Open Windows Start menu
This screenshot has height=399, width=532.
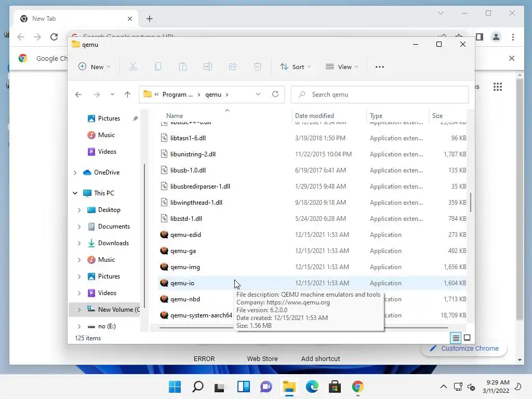(175, 387)
